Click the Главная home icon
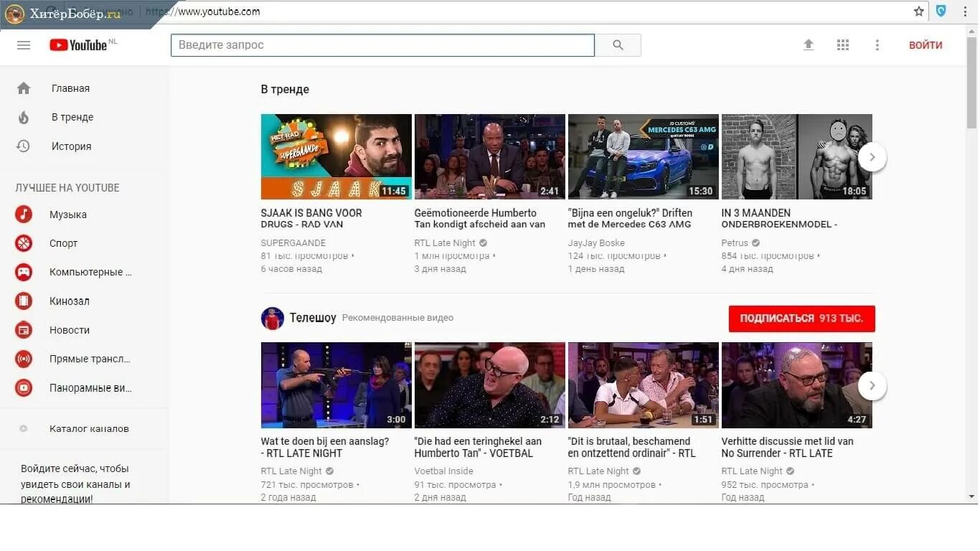The width and height of the screenshot is (980, 551). [x=24, y=88]
